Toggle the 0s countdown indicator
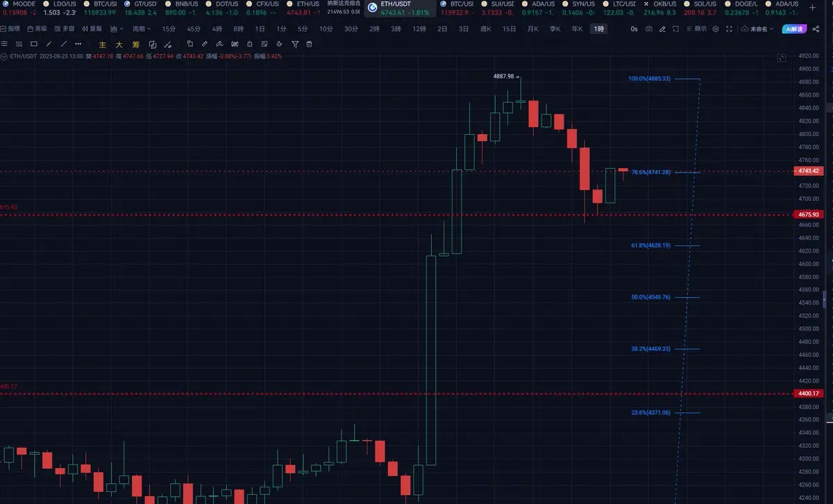Screen dimensions: 833x504 [x=634, y=29]
